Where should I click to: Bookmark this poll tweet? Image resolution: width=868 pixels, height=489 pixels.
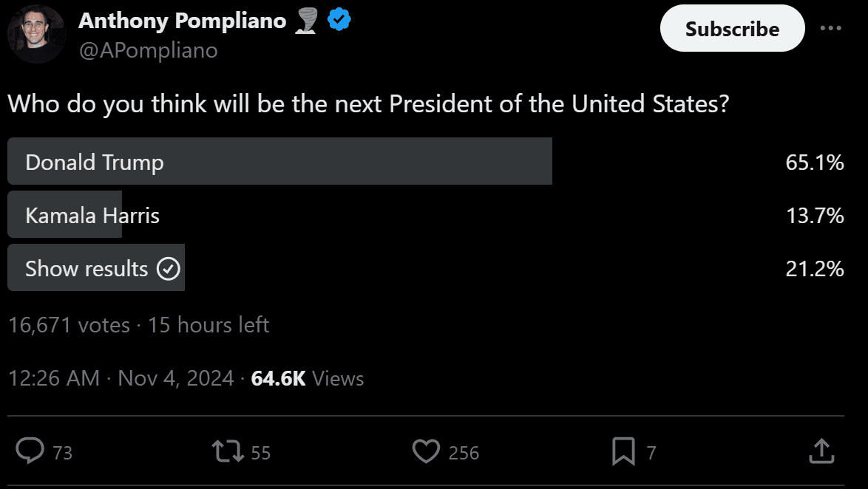623,451
